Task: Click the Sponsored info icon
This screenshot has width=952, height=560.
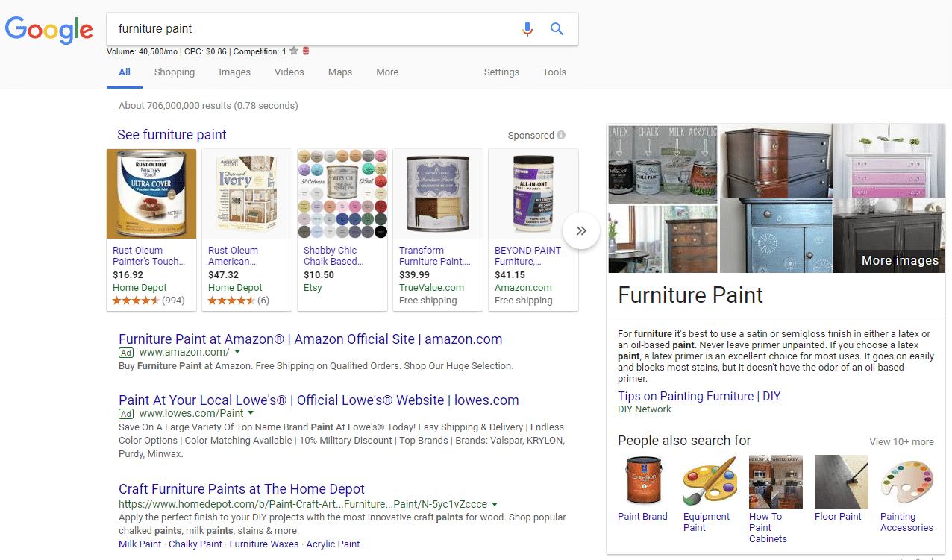Action: click(x=562, y=135)
